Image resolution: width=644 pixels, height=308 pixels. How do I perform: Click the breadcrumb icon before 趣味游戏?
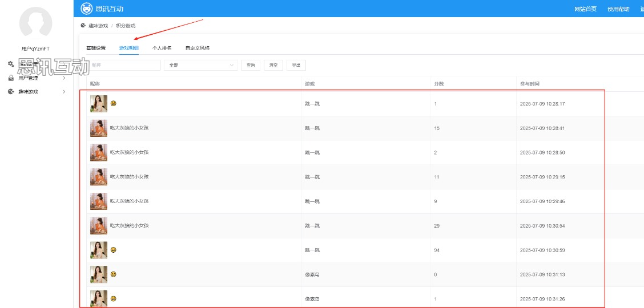point(83,26)
